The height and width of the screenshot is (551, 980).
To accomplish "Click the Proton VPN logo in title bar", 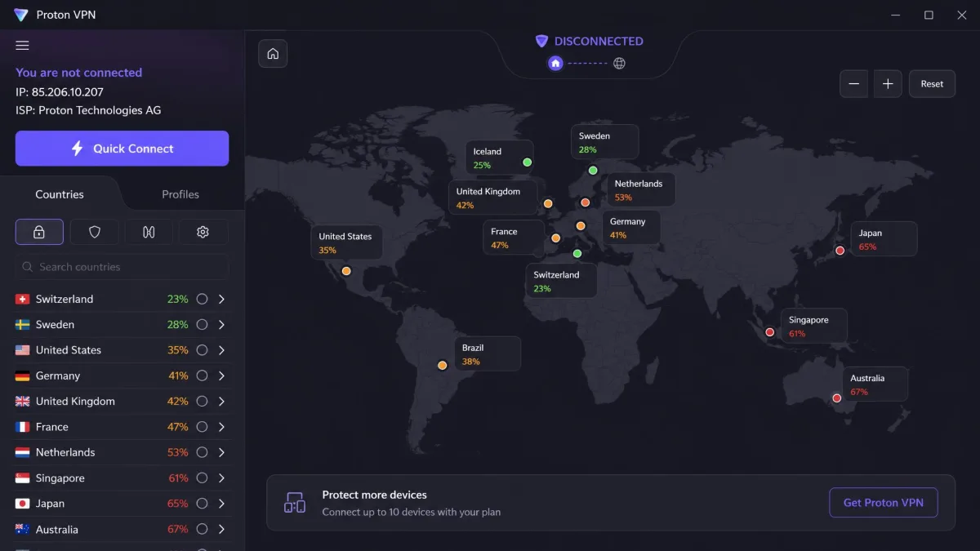I will 21,15.
